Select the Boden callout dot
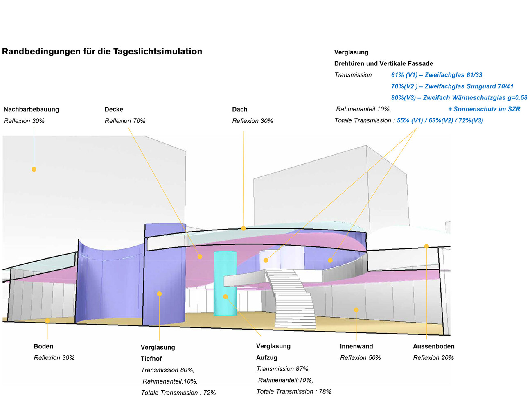The height and width of the screenshot is (404, 532). [x=48, y=321]
